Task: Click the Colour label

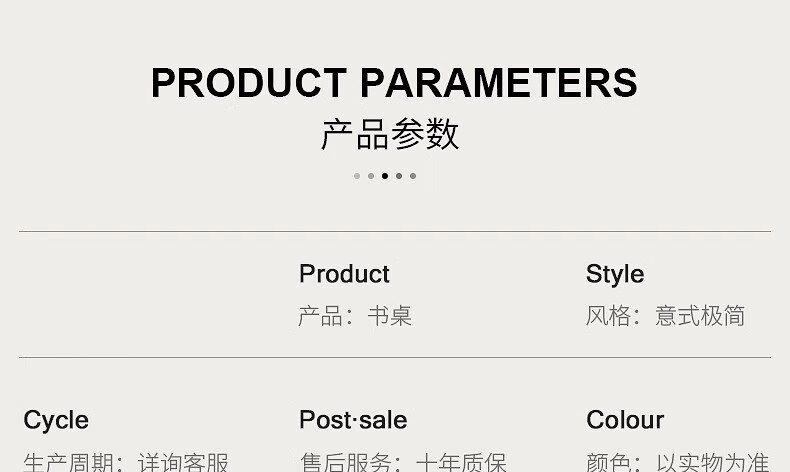Action: 625,420
